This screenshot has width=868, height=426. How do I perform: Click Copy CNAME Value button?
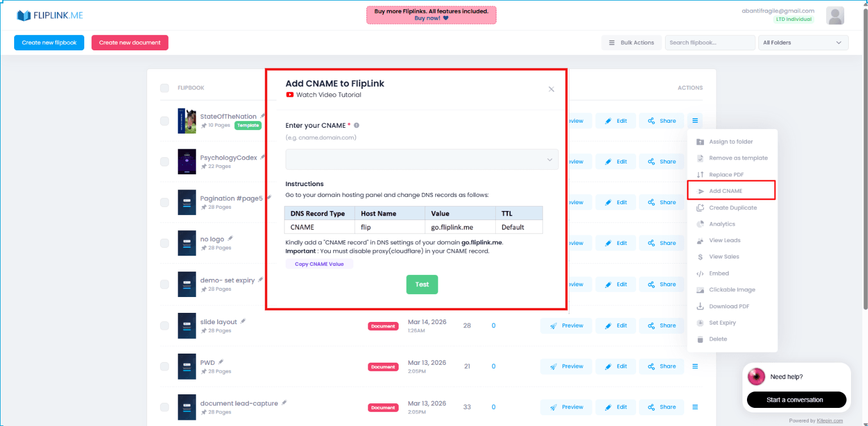(319, 264)
